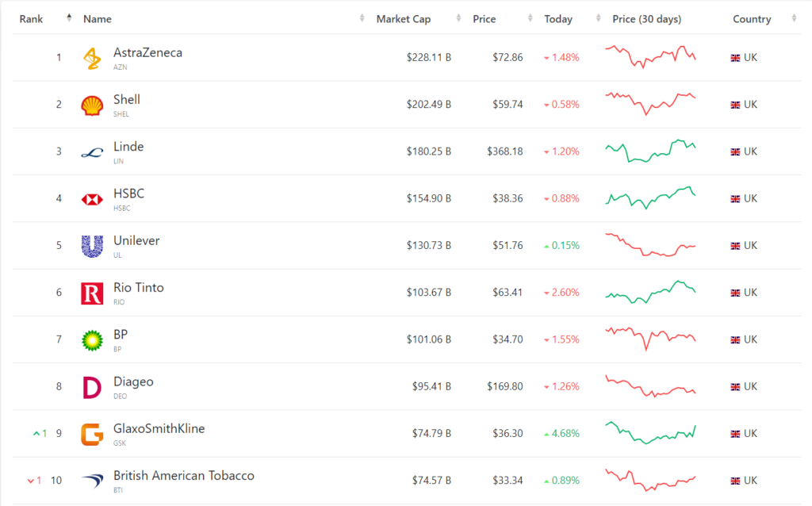The width and height of the screenshot is (812, 506).
Task: Sort table using Name column arrows
Action: point(362,18)
